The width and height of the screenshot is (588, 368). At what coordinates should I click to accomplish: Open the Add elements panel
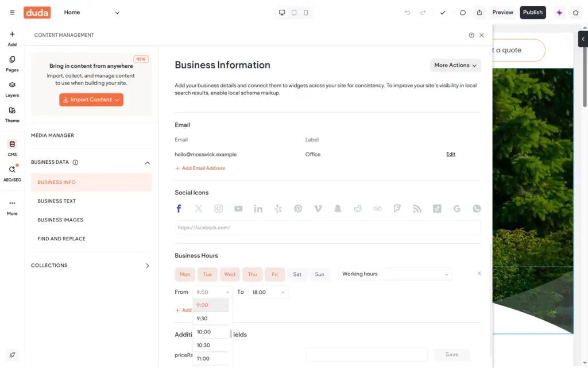pyautogui.click(x=12, y=39)
